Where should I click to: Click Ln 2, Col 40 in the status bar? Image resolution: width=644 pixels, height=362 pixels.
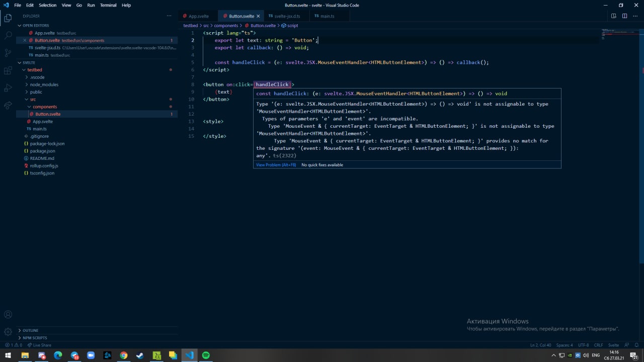pyautogui.click(x=540, y=345)
